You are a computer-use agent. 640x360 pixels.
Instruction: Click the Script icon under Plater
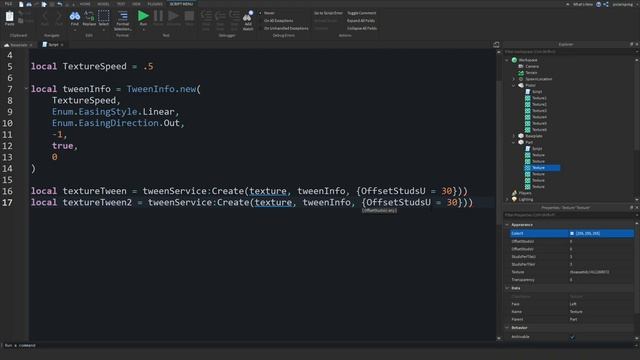(528, 92)
